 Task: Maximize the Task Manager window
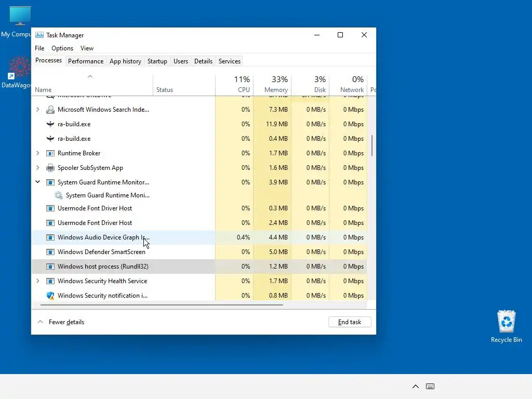click(x=340, y=35)
